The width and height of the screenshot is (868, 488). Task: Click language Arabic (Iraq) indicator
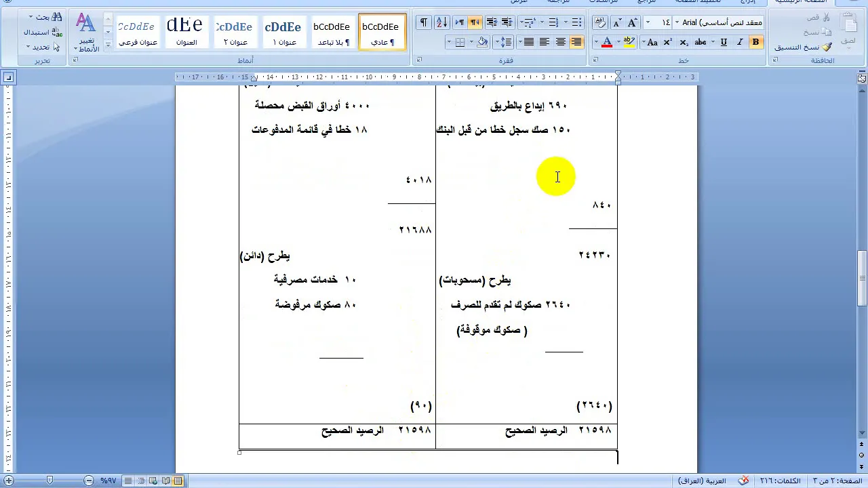click(702, 481)
